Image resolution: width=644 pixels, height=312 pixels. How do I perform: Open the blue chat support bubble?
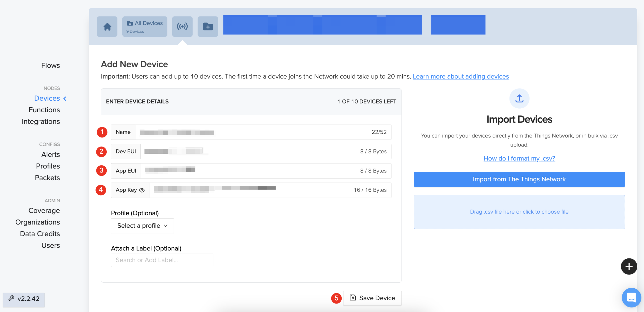[x=631, y=298]
